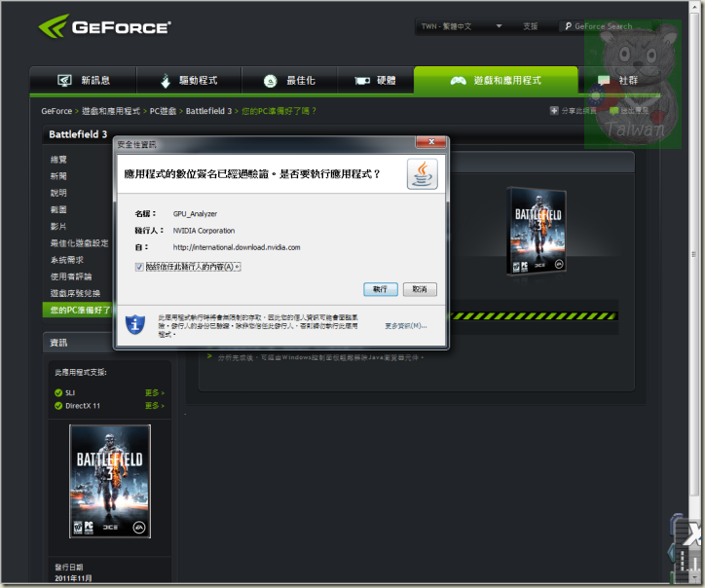Click 更多 next to SLI

(155, 393)
